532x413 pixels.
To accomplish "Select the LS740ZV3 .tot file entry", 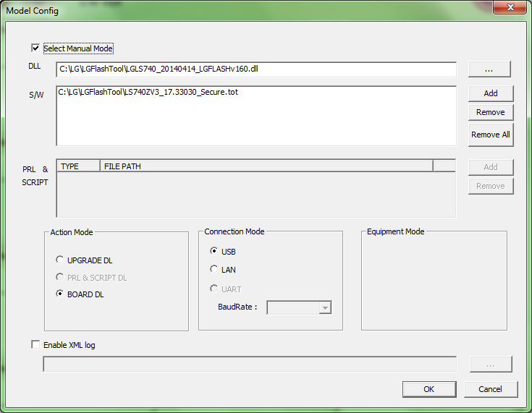I will point(147,93).
